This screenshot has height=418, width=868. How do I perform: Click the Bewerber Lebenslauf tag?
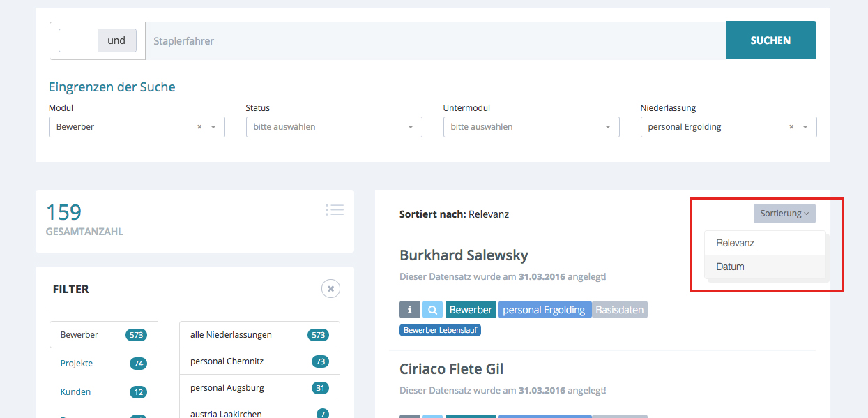(440, 330)
